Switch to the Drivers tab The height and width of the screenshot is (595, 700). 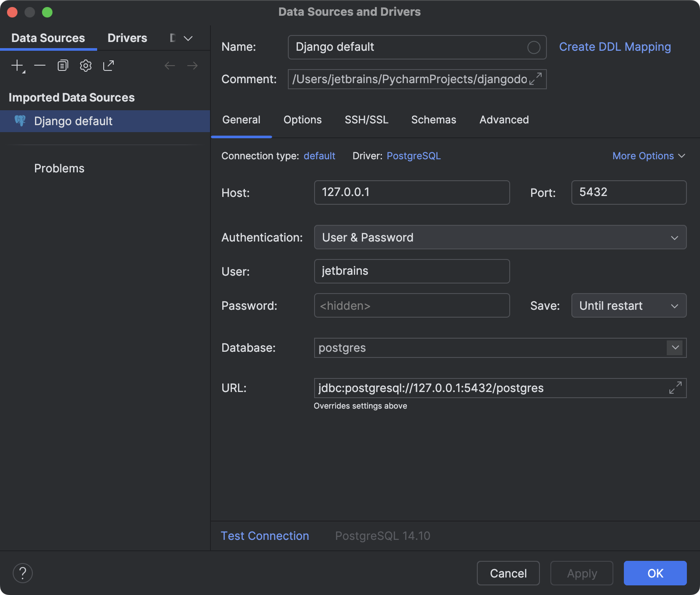[127, 38]
